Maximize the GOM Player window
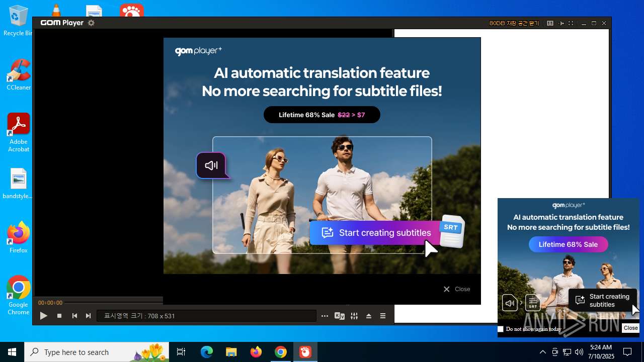This screenshot has width=644, height=362. pos(594,23)
